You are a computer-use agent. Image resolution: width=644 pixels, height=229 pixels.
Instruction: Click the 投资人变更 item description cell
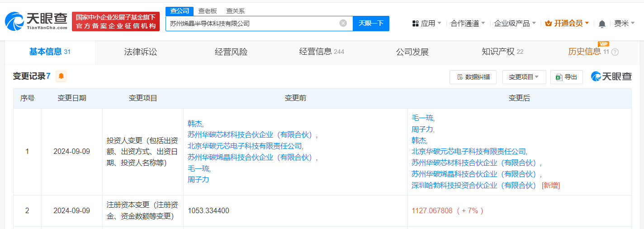[x=142, y=152]
